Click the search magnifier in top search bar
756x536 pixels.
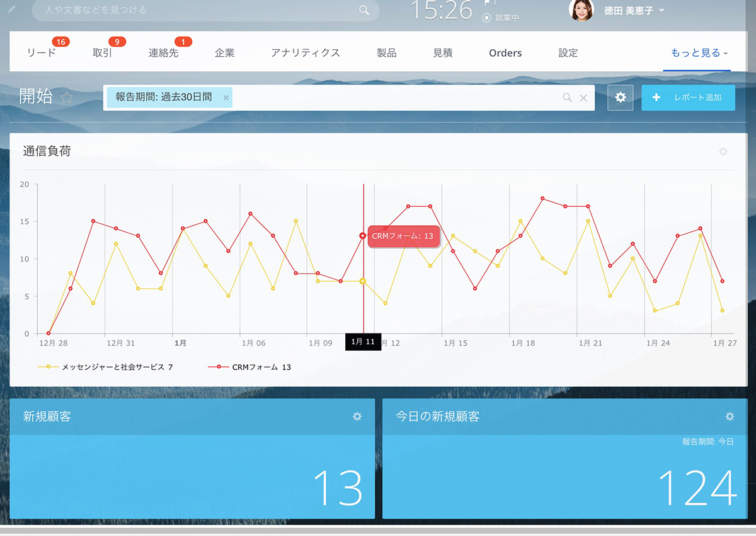364,10
